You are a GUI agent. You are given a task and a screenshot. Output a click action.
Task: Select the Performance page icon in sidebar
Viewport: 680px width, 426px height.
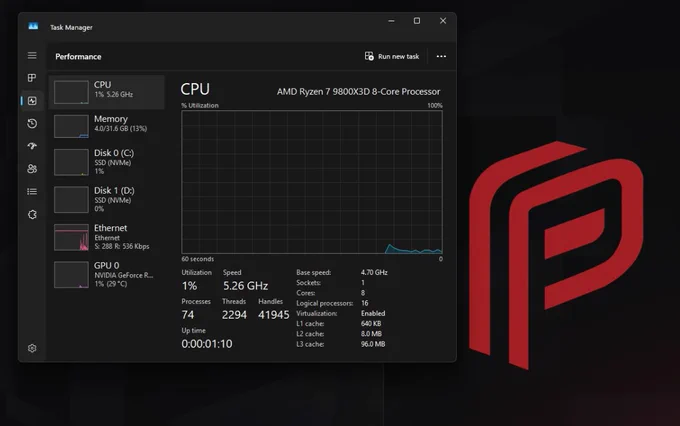pos(32,101)
